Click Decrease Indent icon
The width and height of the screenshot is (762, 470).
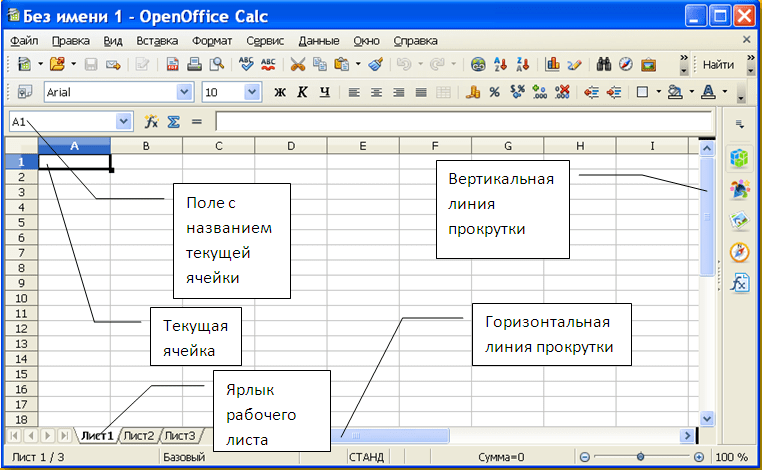click(x=591, y=92)
